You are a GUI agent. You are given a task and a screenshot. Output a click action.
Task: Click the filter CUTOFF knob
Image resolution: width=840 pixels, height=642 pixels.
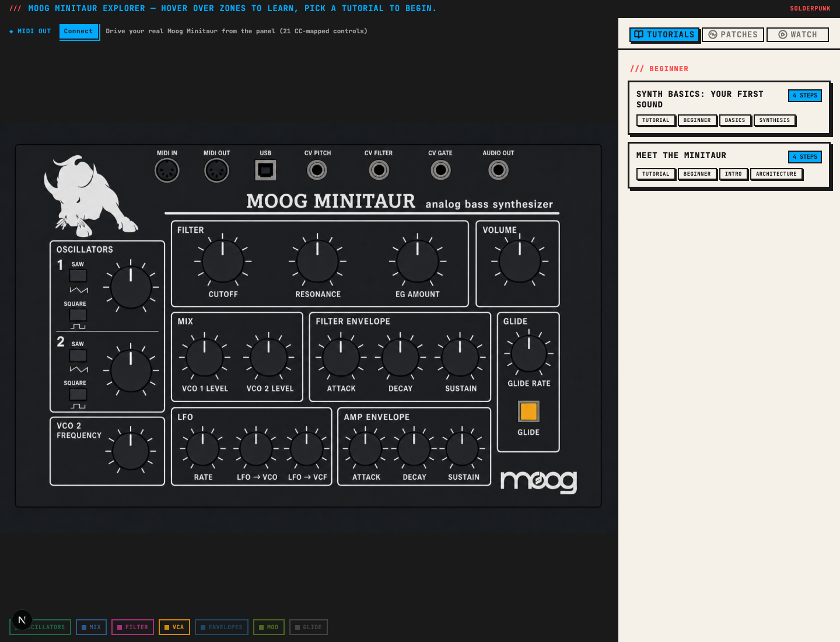click(223, 261)
